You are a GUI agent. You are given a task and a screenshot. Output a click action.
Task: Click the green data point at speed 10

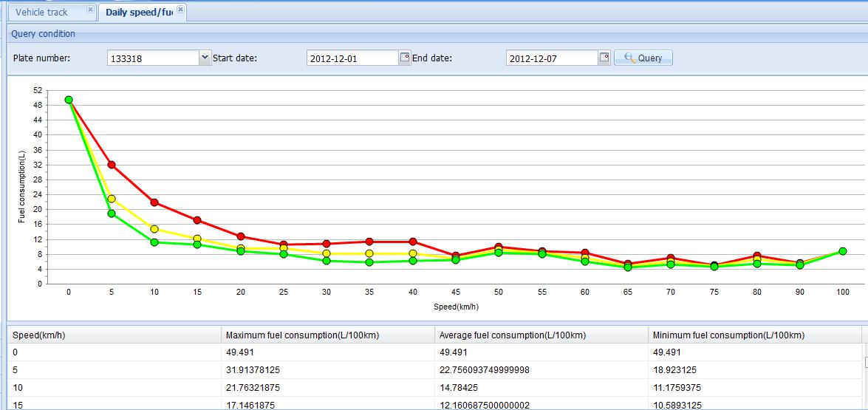(154, 242)
